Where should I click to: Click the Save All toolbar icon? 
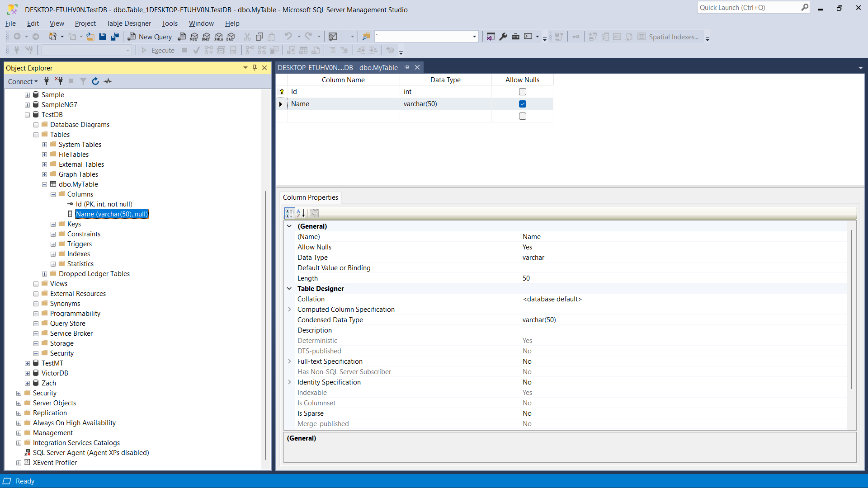click(x=115, y=37)
